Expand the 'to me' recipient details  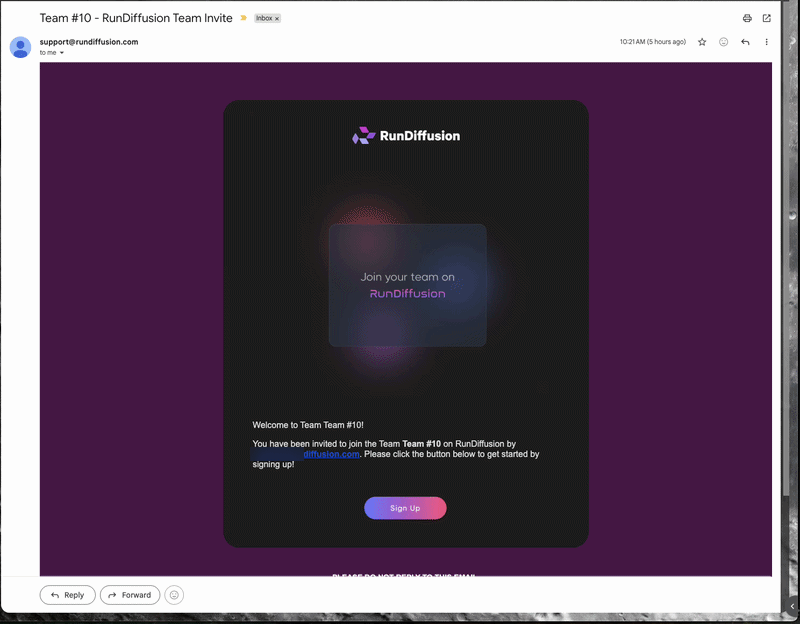click(62, 53)
